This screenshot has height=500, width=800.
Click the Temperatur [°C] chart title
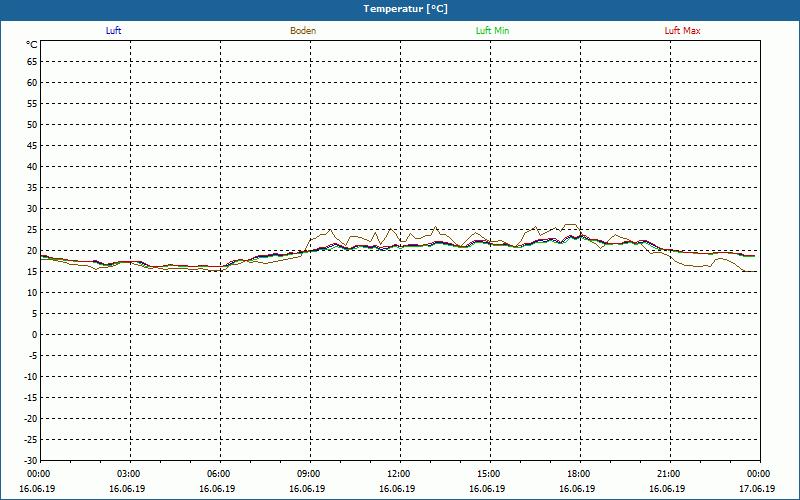406,9
